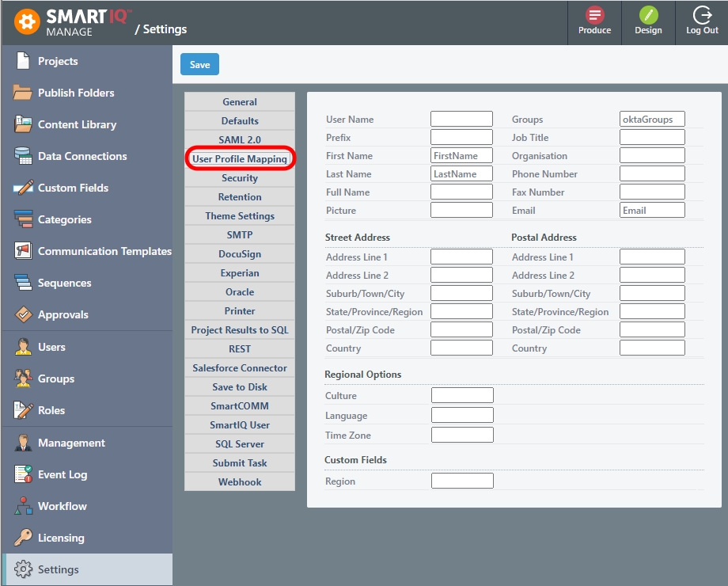
Task: Click the Prefix input field
Action: [461, 137]
